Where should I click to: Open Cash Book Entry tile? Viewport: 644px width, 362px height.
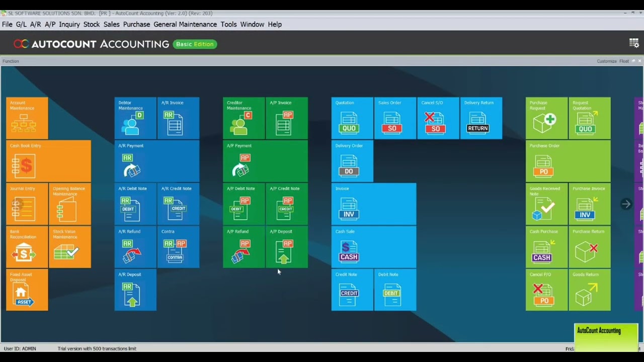(x=49, y=161)
